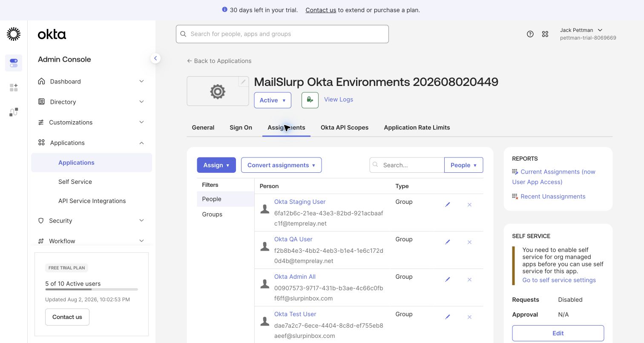
Task: Click avatar icon for Okta Staging User
Action: 265,209
